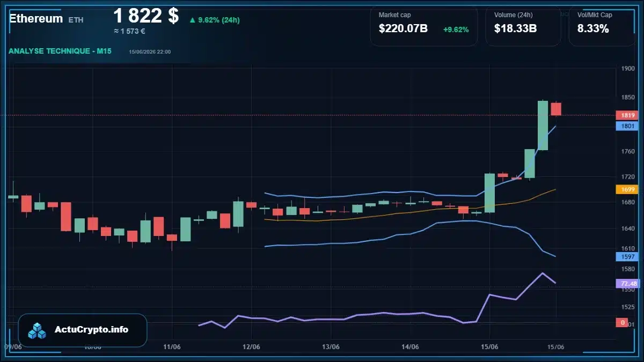Image resolution: width=644 pixels, height=362 pixels.
Task: Click the blue 1801 upper band tag
Action: [x=628, y=126]
